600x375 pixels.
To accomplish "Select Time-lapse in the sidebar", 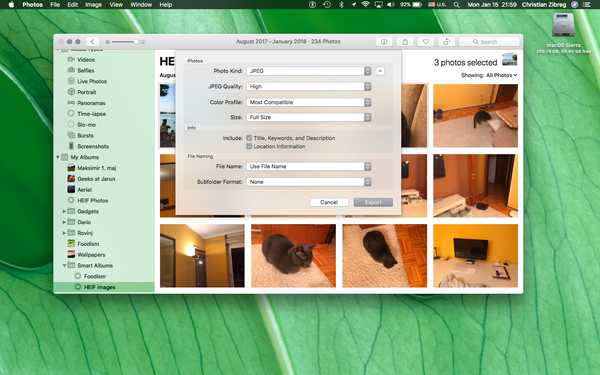I will coord(91,114).
